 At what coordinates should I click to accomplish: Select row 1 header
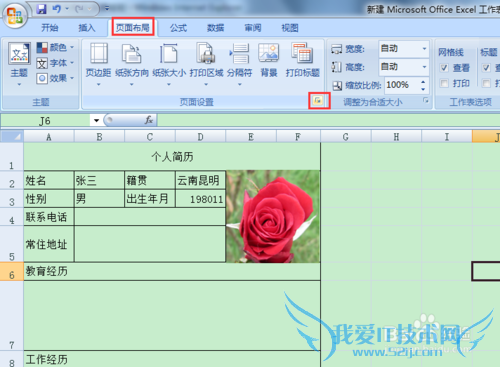pos(12,157)
